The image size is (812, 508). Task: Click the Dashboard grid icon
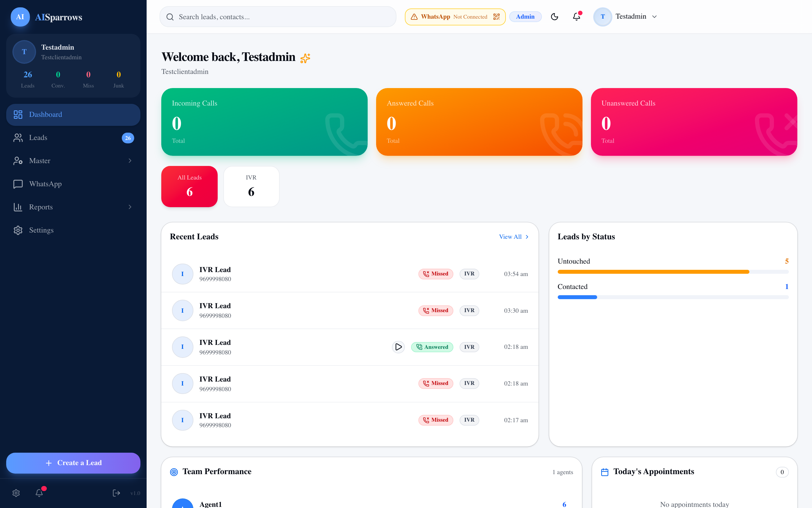[18, 115]
